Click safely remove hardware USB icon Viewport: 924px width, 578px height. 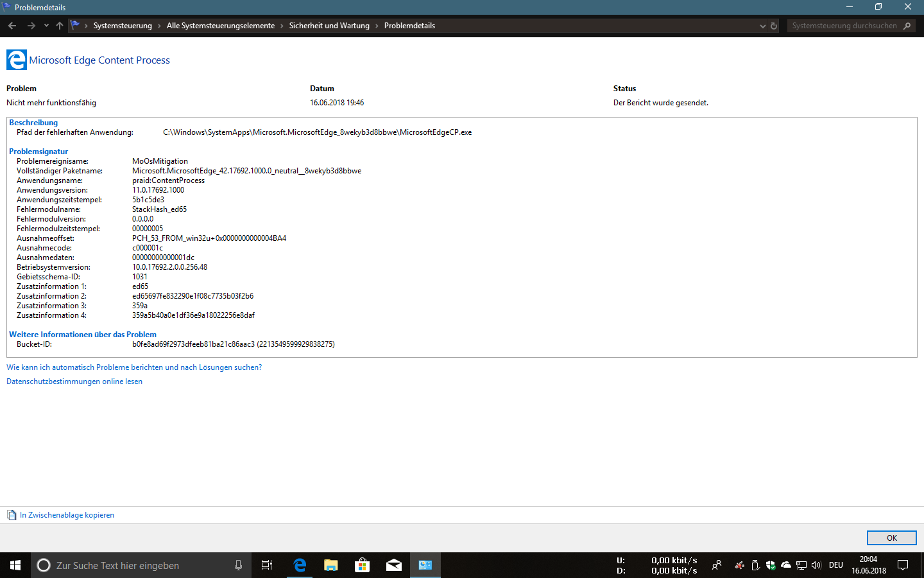(755, 565)
